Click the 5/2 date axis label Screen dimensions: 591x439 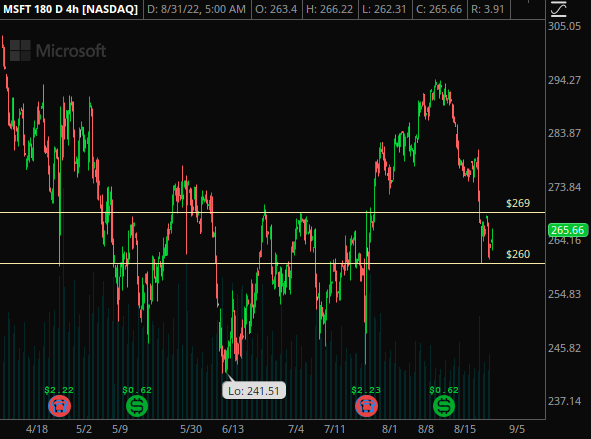pos(84,429)
